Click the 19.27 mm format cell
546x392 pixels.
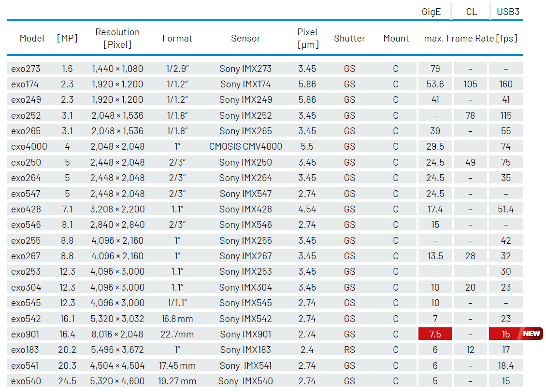point(177,381)
